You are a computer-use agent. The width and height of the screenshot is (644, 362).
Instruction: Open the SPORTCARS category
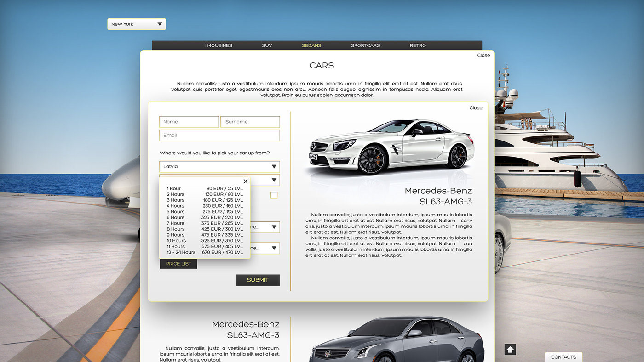[365, 45]
